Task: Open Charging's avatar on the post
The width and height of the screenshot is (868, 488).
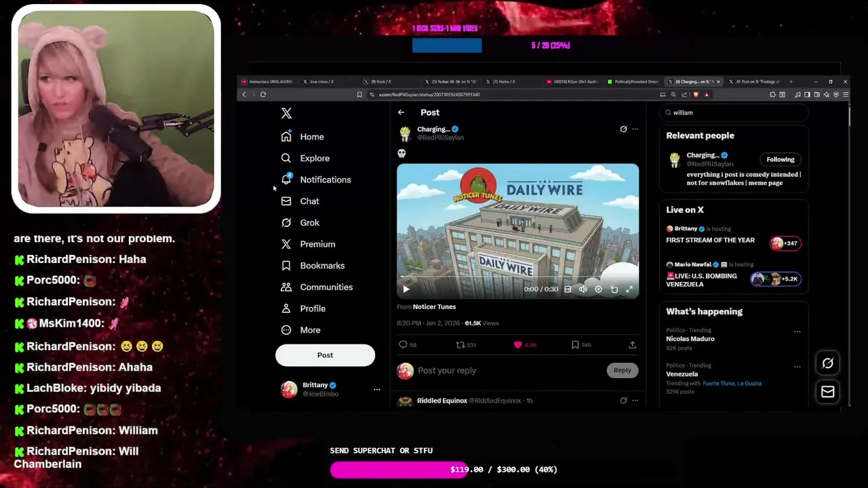Action: pos(405,134)
